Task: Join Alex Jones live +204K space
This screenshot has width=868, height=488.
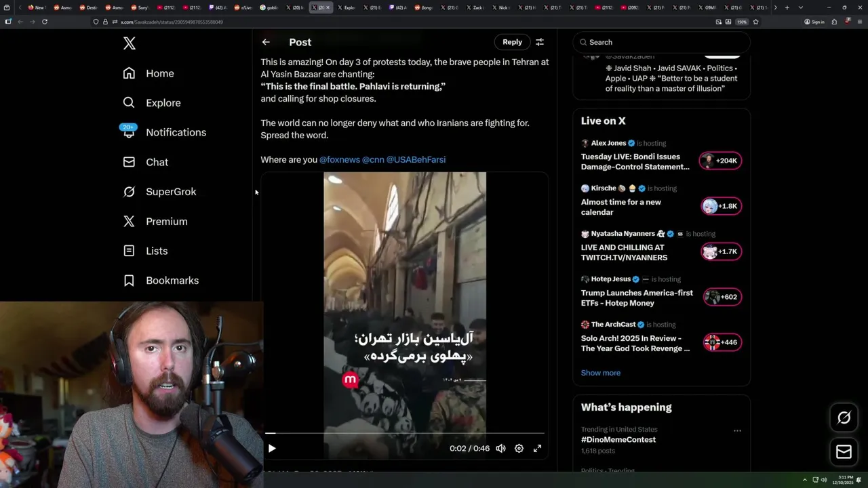Action: 721,161
